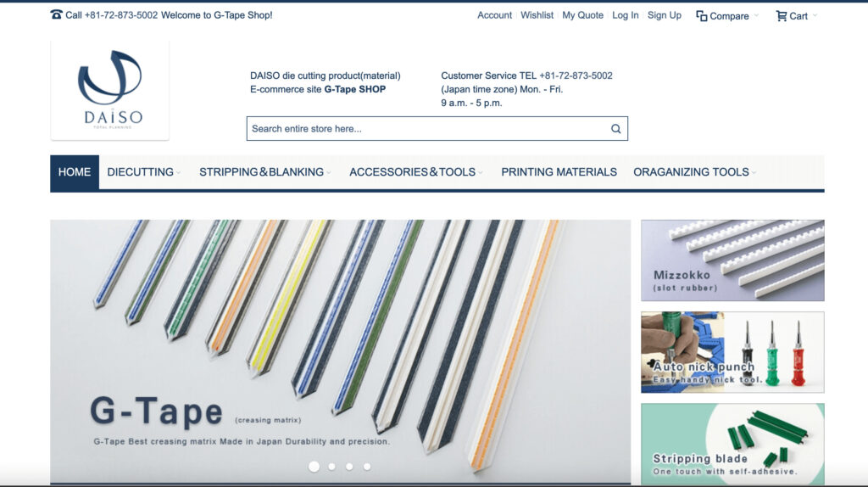Expand the Compare dropdown arrow
The image size is (868, 487).
tap(756, 15)
